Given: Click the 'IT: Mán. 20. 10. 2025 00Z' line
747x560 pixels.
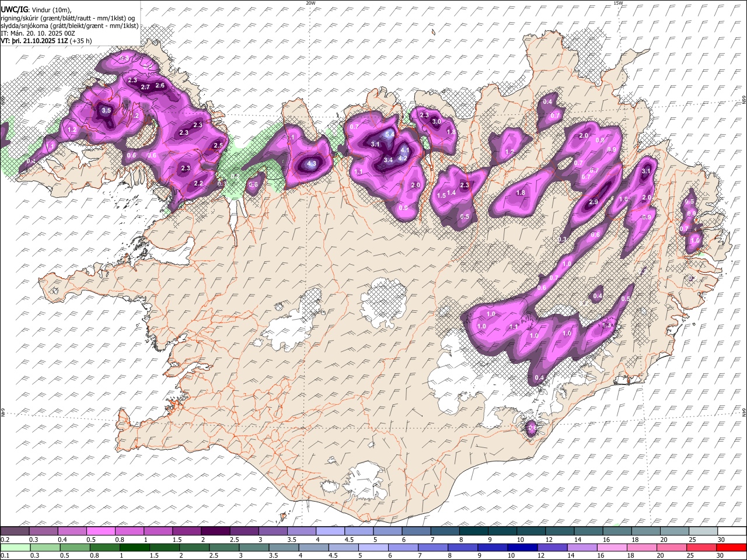Looking at the screenshot, I should [x=37, y=33].
